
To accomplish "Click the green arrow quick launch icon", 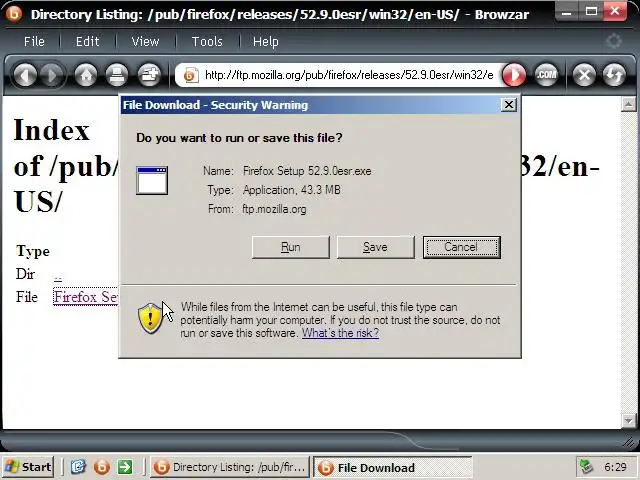I will [125, 467].
